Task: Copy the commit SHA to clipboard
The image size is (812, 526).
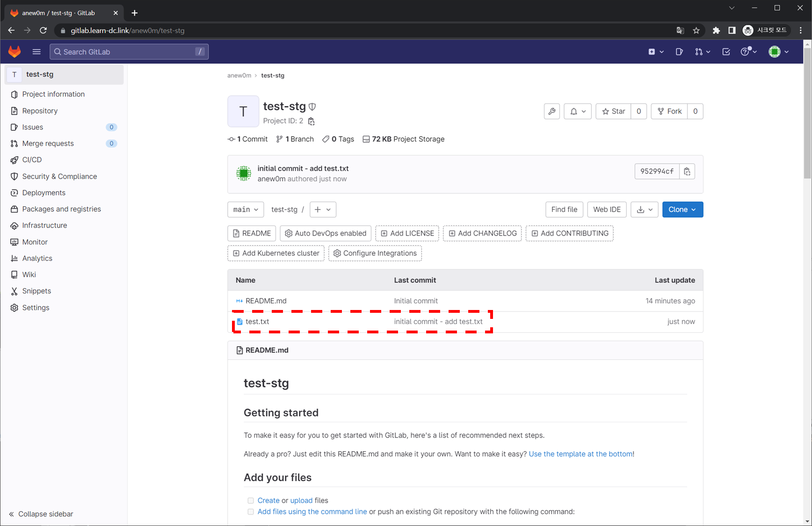Action: 687,172
